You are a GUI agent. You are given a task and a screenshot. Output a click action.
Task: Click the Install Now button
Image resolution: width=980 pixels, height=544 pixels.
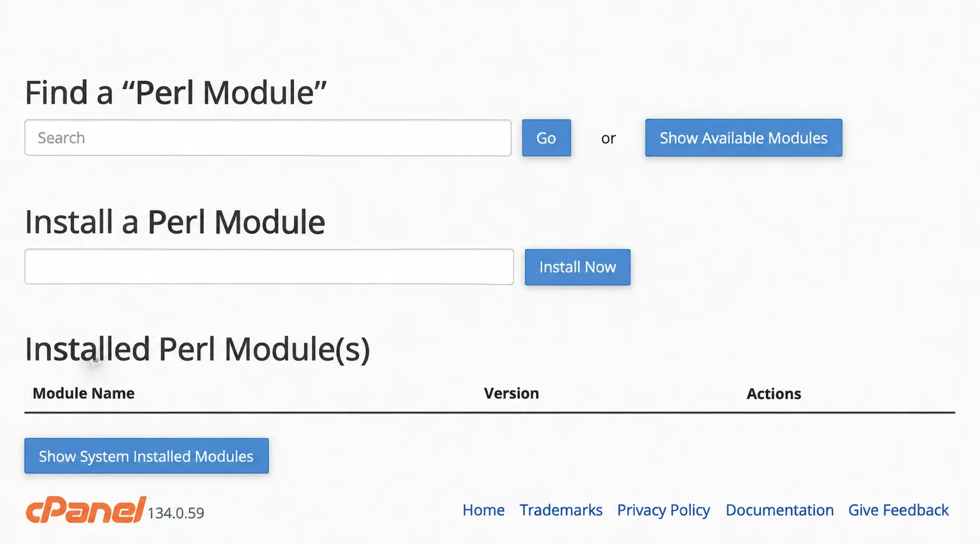[x=578, y=267]
